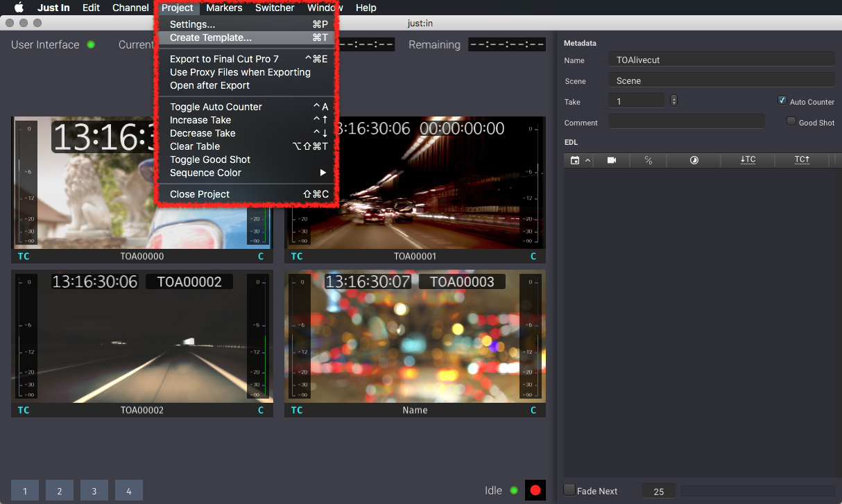Click channel button 4
The image size is (842, 504).
click(129, 491)
